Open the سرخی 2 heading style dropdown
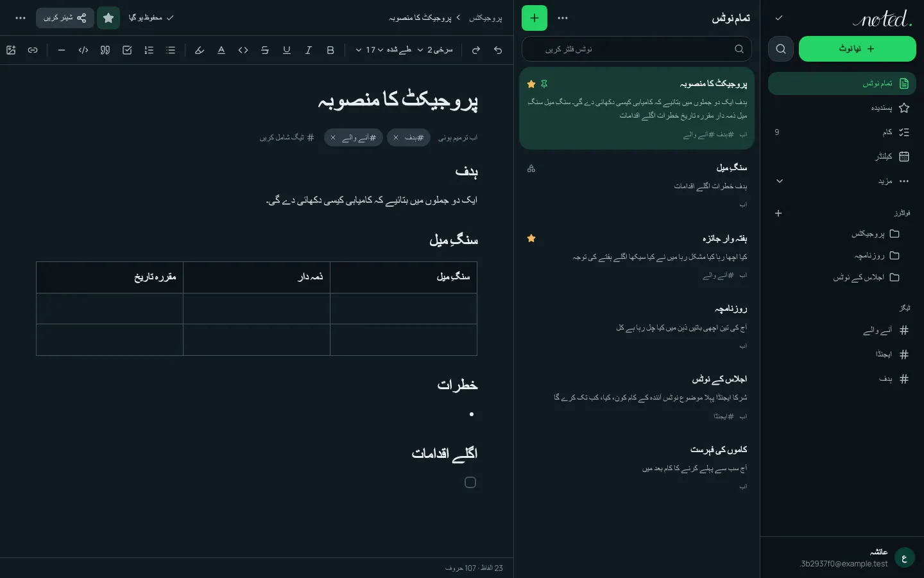 click(x=435, y=50)
